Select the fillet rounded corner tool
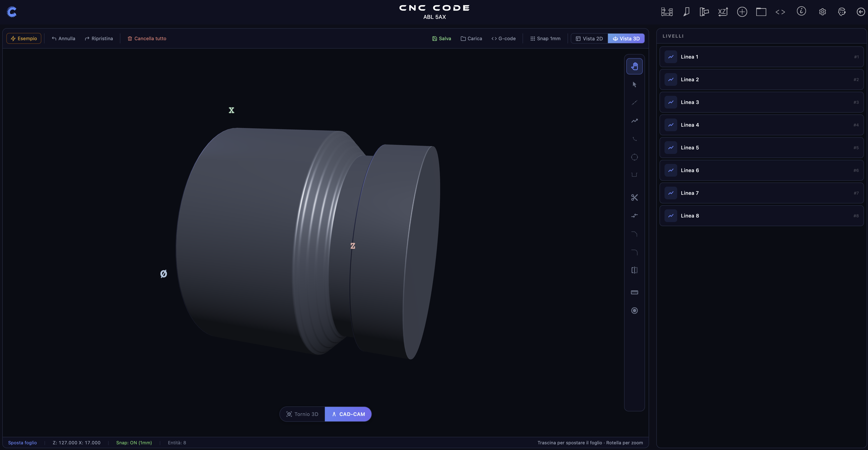Image resolution: width=868 pixels, height=450 pixels. tap(634, 252)
